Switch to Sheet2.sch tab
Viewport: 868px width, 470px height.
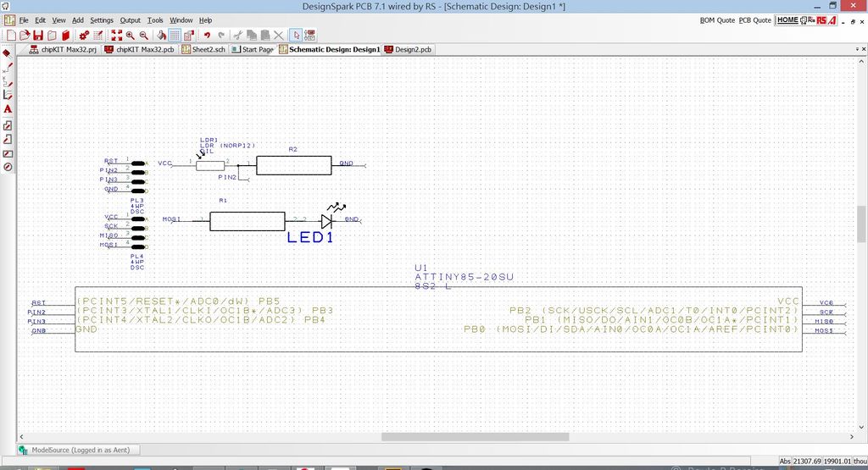pos(203,49)
